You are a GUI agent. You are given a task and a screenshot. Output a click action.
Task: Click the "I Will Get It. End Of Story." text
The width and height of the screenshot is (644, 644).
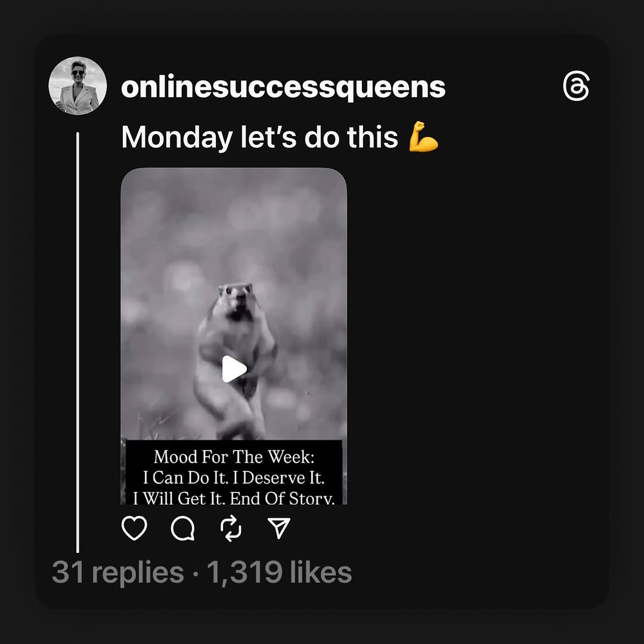coord(234,497)
